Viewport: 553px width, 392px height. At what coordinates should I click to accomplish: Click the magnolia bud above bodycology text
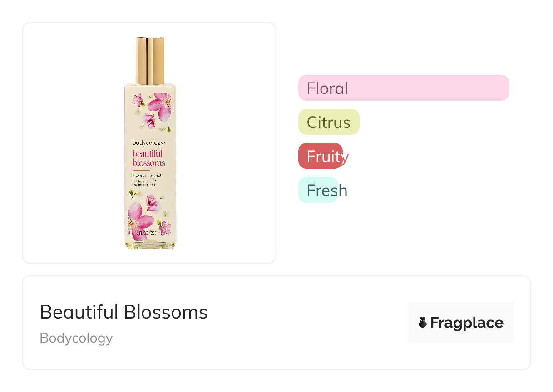[x=149, y=121]
